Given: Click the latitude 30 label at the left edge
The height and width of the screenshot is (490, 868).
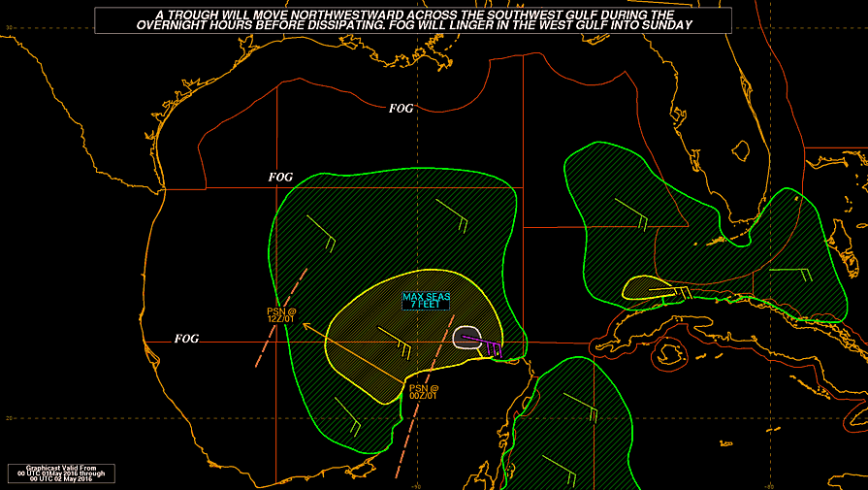Looking at the screenshot, I should 10,28.
